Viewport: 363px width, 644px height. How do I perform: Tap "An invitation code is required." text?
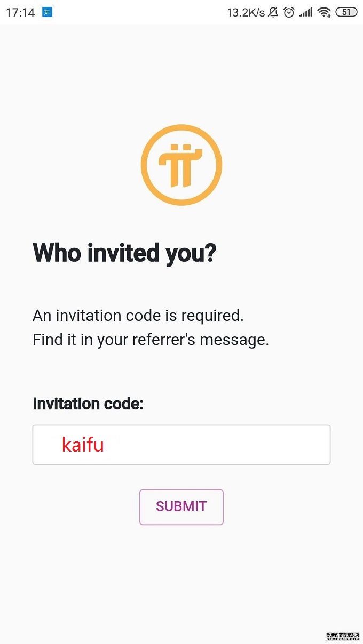pos(138,316)
